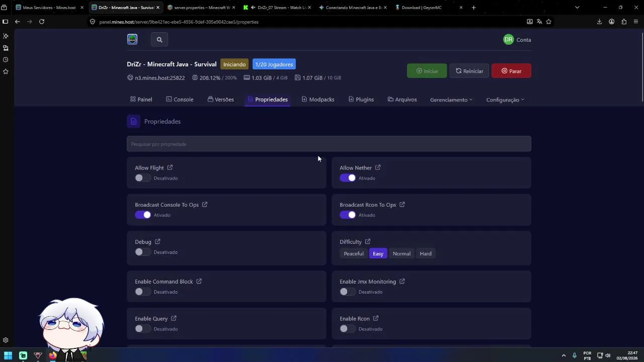This screenshot has width=644, height=362.
Task: Click the Pesquisar por propriedade search field
Action: click(329, 144)
